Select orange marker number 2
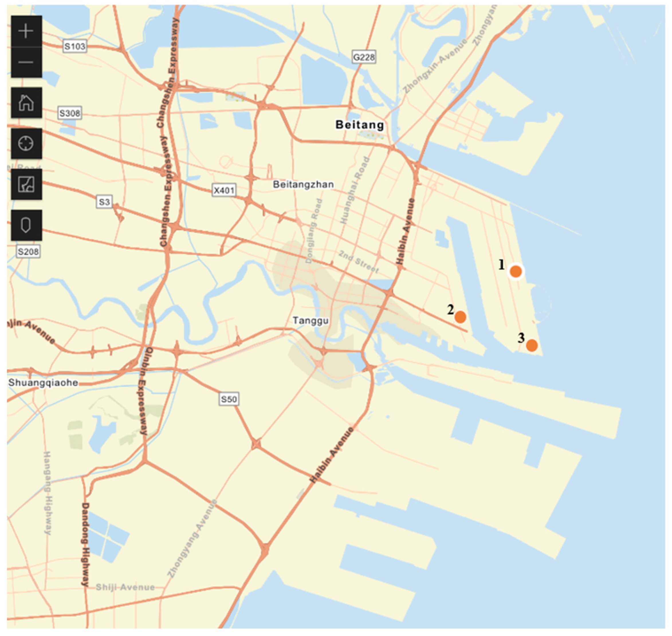Screen dimensions: 672x636 (460, 317)
